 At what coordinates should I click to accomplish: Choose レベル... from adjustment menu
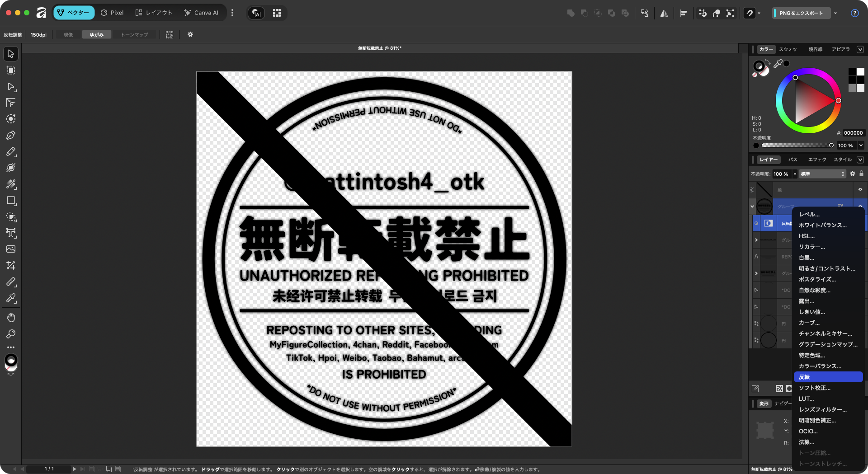828,214
